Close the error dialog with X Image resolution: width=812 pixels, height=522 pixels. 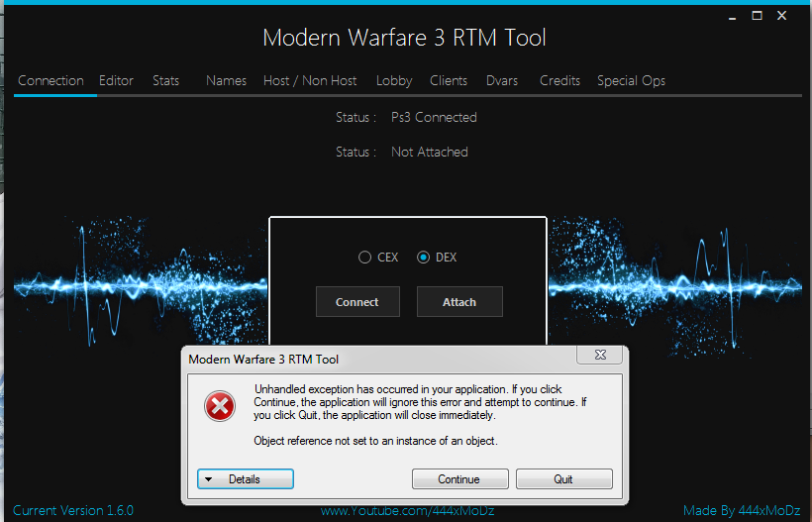[x=600, y=355]
